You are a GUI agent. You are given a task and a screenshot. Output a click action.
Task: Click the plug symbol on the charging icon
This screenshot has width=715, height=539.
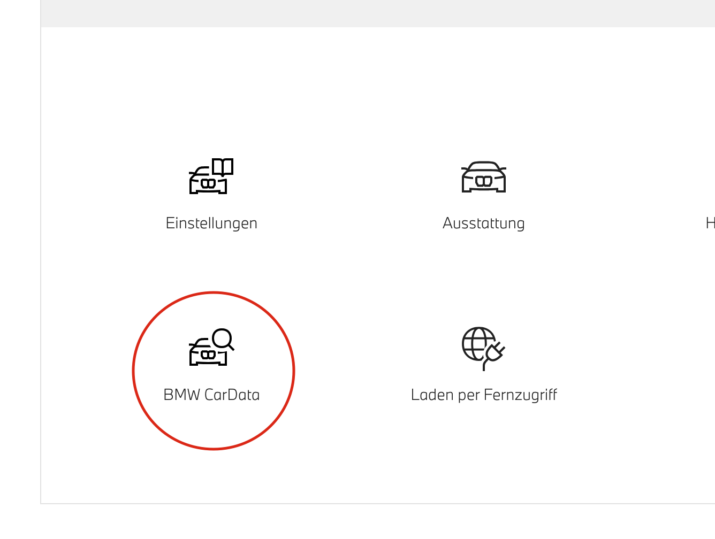pyautogui.click(x=494, y=354)
